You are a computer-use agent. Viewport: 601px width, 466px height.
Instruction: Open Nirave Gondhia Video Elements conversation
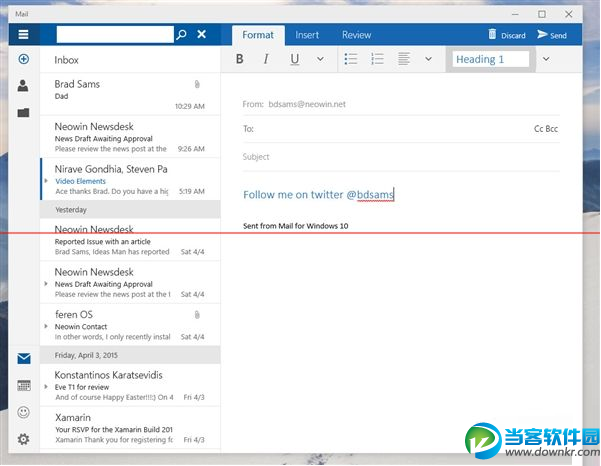[x=130, y=179]
